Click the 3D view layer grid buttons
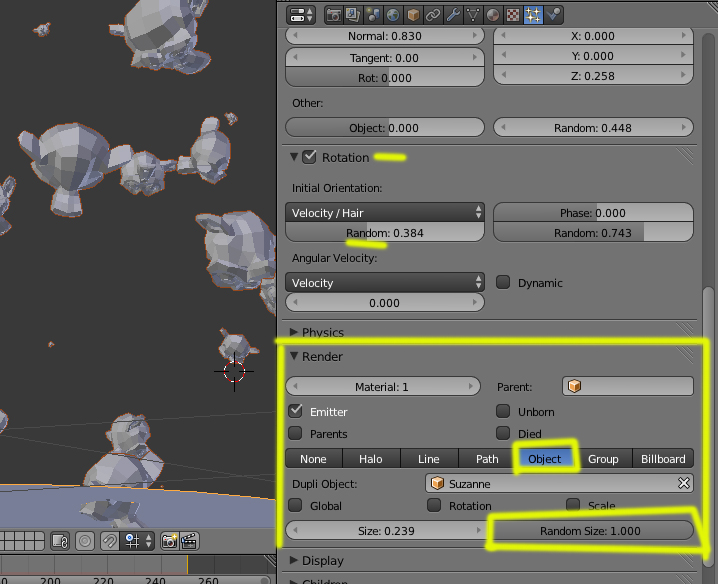The height and width of the screenshot is (584, 718). pyautogui.click(x=22, y=541)
